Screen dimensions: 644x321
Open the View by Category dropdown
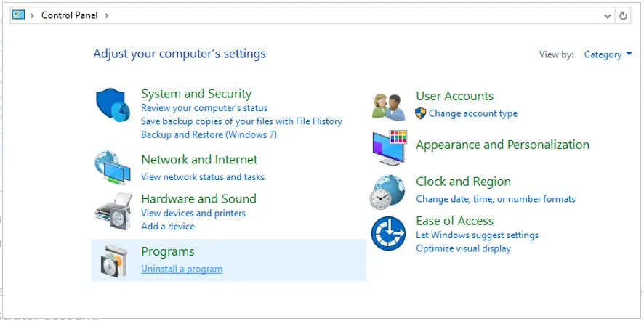(x=608, y=54)
